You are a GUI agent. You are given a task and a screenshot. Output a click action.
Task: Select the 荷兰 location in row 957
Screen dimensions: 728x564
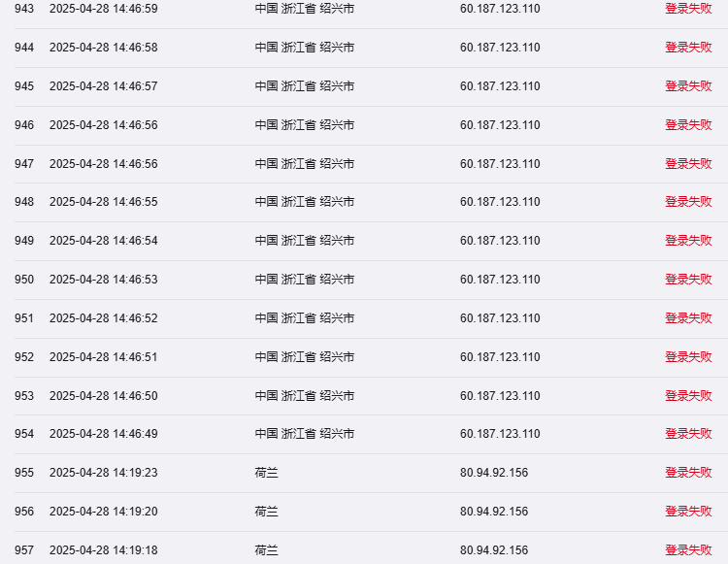click(x=267, y=550)
